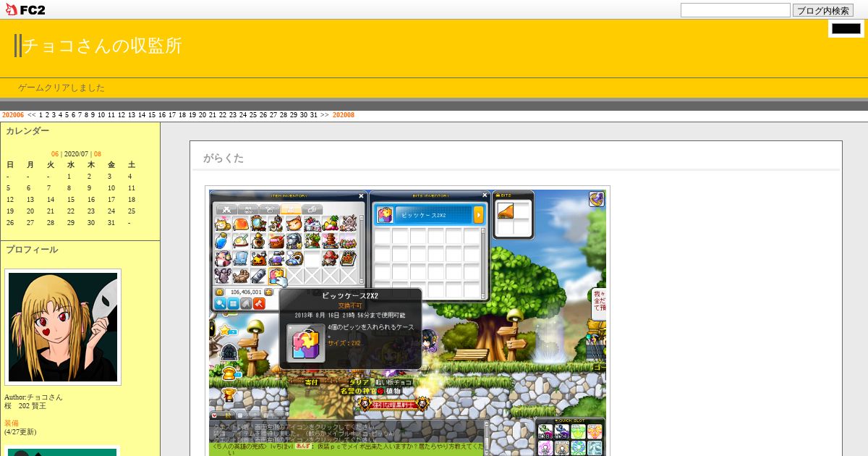868x456 pixels.
Task: Click the hovered puzzle case item in inventory
Action: (276, 276)
